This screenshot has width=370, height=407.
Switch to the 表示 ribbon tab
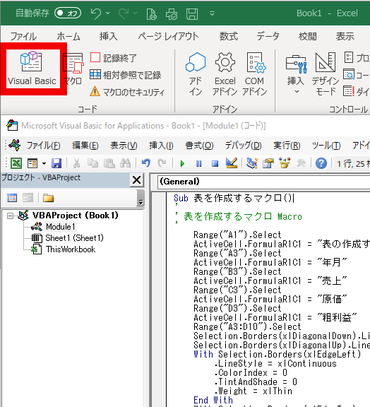[x=345, y=36]
